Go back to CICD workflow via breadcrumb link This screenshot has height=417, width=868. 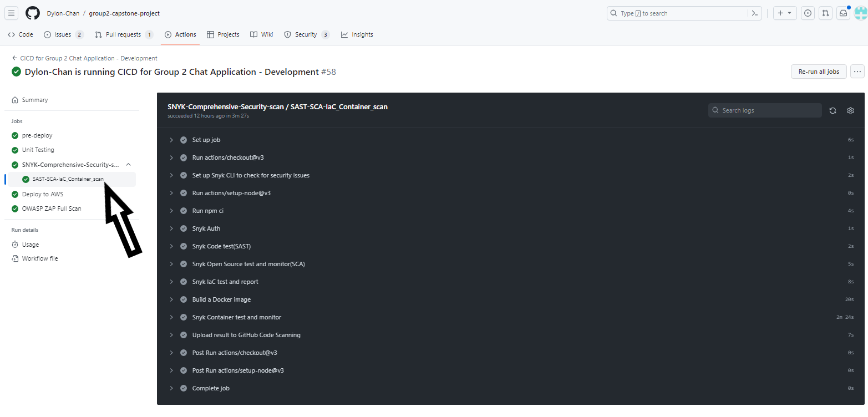pos(88,58)
